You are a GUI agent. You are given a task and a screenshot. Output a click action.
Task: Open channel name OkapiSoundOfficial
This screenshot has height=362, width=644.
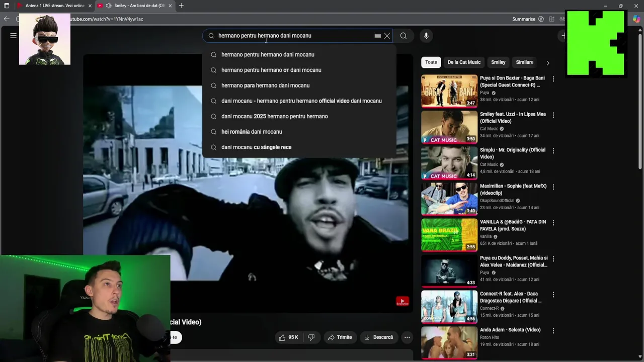coord(497,201)
